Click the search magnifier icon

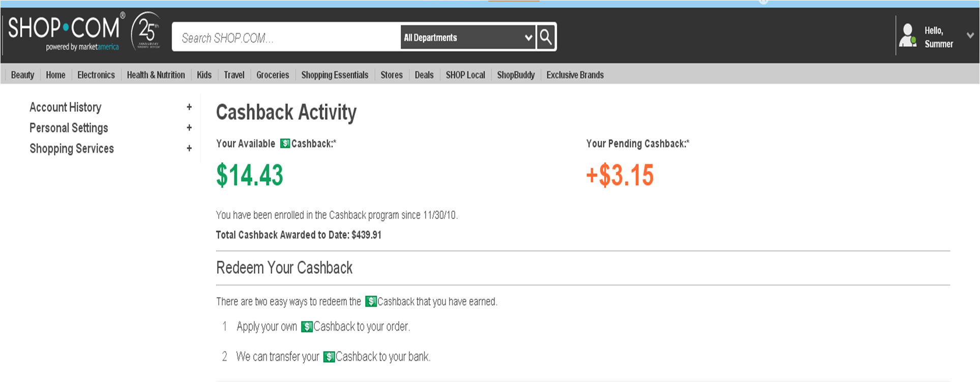point(546,37)
